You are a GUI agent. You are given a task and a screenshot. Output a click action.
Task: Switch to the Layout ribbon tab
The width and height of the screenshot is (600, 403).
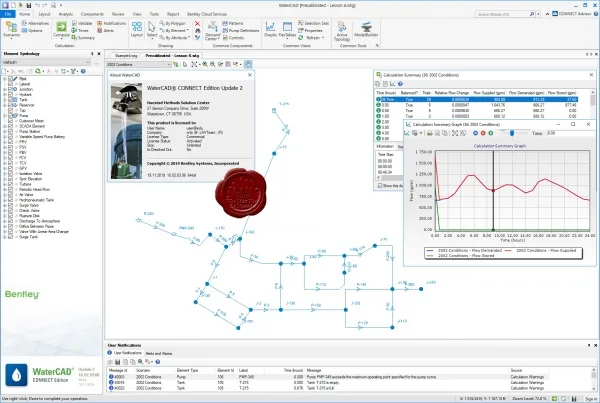coord(44,14)
